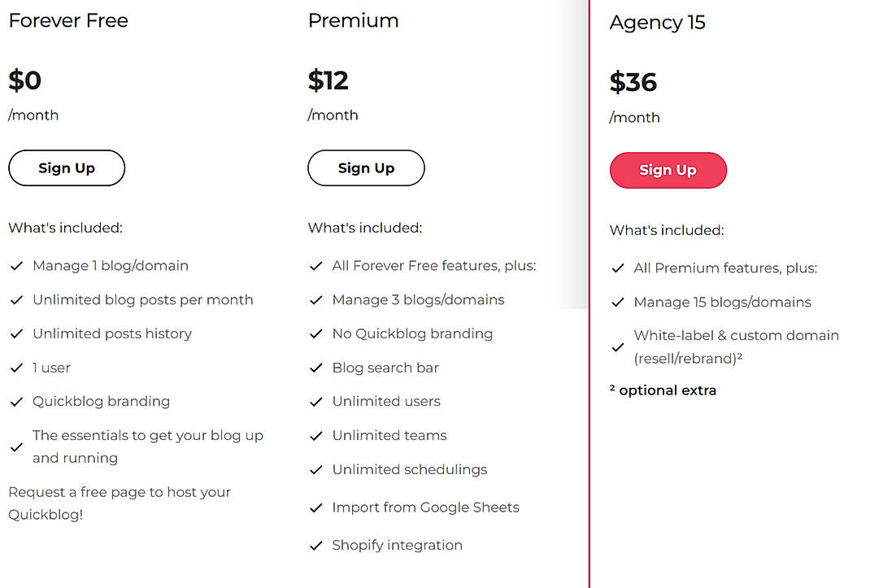Viewport: 870px width, 588px height.
Task: Click the checkmark beside "No Quickblog branding"
Action: [315, 333]
